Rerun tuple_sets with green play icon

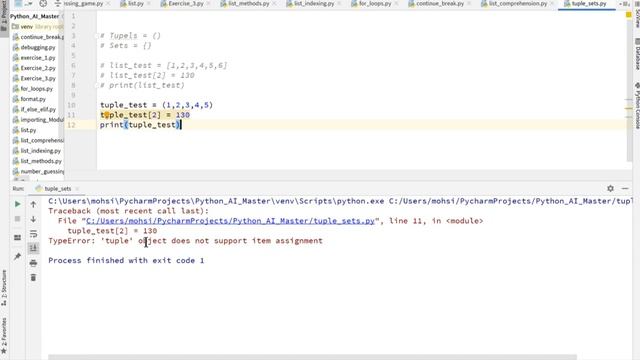(x=17, y=204)
